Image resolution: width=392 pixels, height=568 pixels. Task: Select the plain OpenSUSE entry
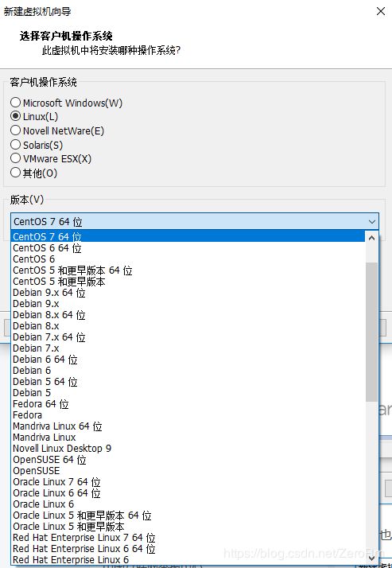(x=188, y=471)
